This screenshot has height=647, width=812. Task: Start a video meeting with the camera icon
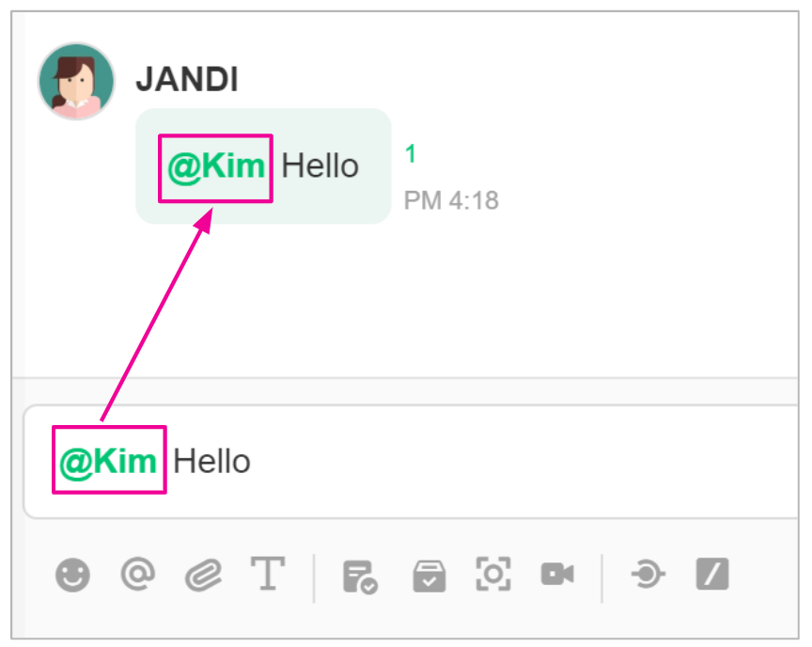(557, 575)
